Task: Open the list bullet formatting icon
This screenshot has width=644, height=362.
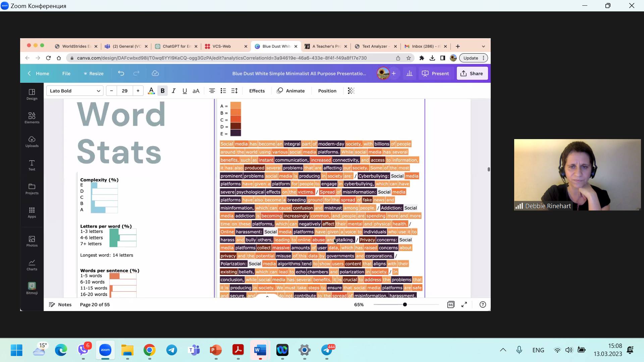Action: [x=223, y=91]
